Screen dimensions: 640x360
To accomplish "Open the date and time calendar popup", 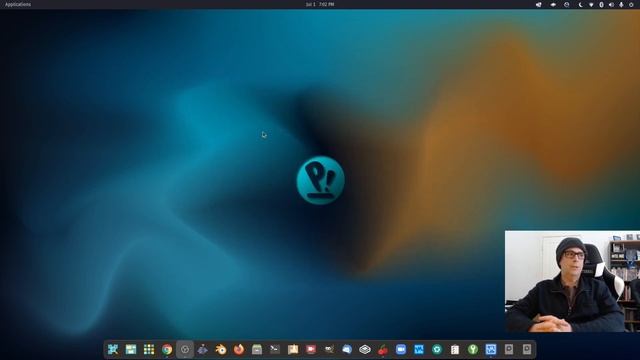I will 320,4.
